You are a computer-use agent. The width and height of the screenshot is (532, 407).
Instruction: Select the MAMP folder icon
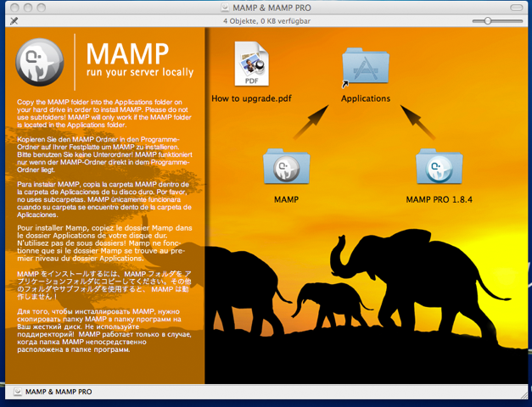tap(286, 166)
